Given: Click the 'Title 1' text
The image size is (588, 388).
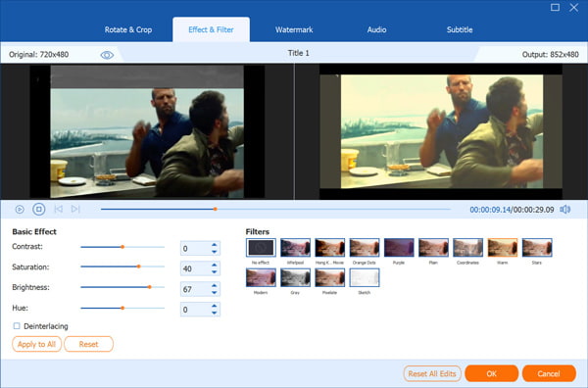Looking at the screenshot, I should 299,53.
